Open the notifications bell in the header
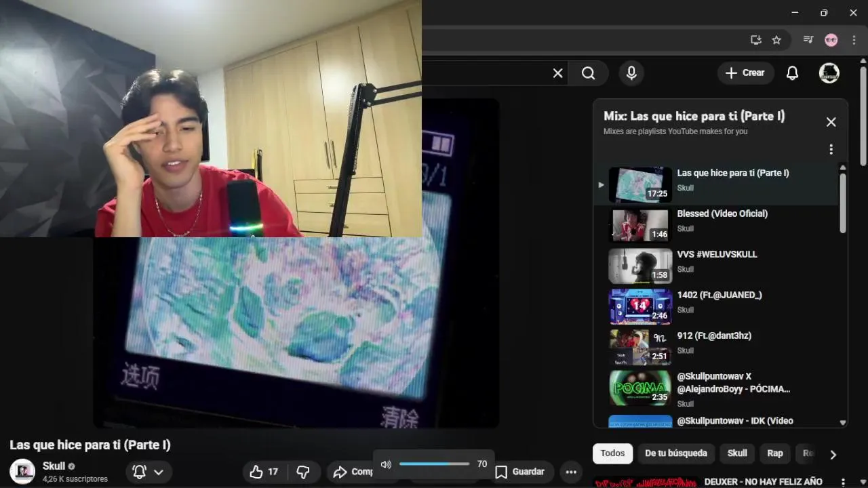Screen dimensions: 868x488 click(x=792, y=73)
